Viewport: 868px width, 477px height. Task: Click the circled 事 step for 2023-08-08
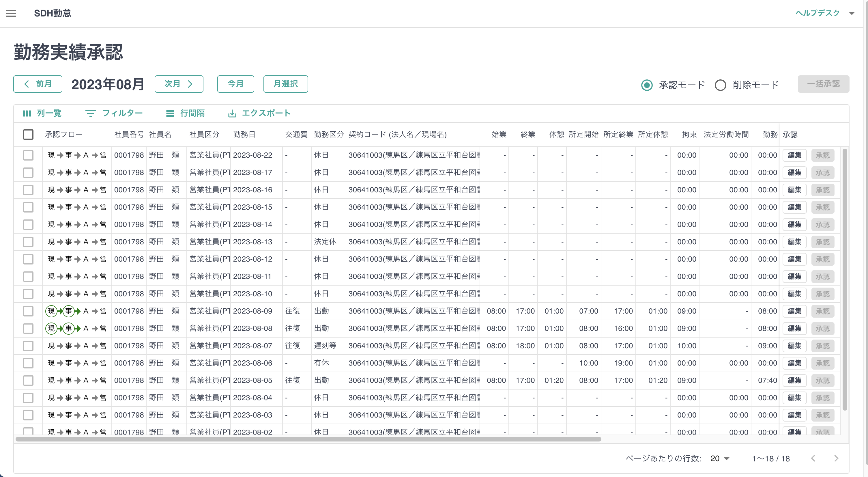click(69, 328)
